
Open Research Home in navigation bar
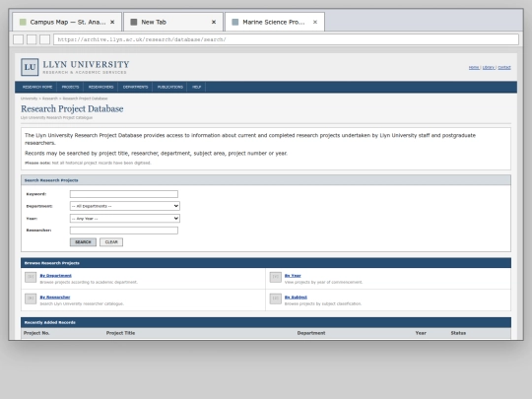37,88
